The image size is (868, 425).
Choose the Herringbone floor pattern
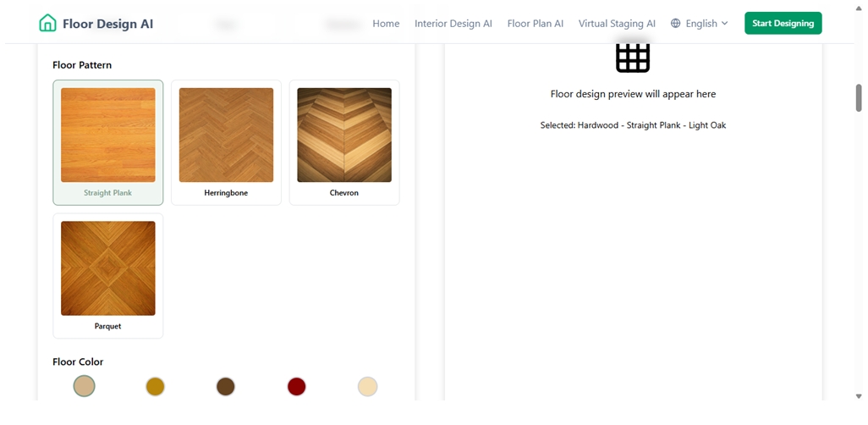tap(226, 142)
